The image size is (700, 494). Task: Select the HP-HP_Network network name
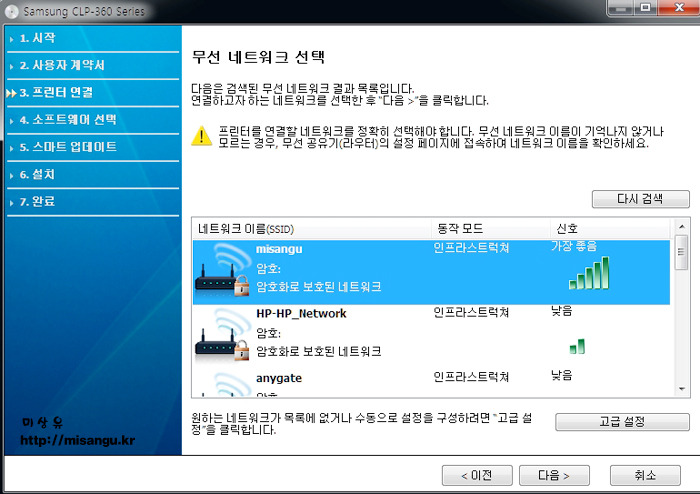click(x=301, y=314)
